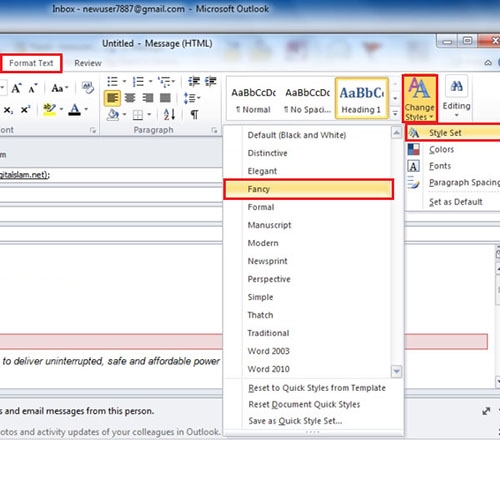
Task: Expand the borders dropdown arrow
Action: [149, 115]
